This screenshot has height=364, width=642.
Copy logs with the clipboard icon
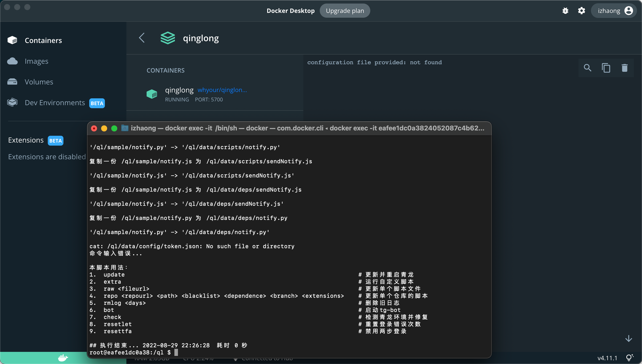[606, 68]
